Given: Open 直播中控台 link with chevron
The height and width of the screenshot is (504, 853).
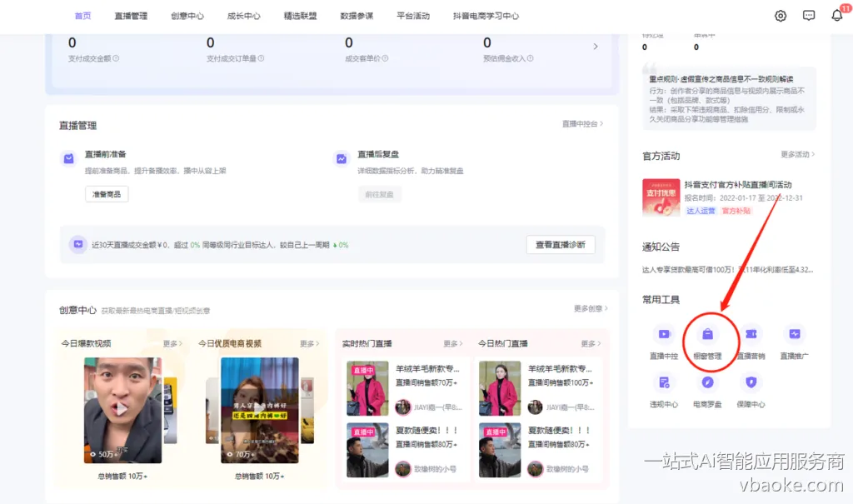Looking at the screenshot, I should click(582, 124).
